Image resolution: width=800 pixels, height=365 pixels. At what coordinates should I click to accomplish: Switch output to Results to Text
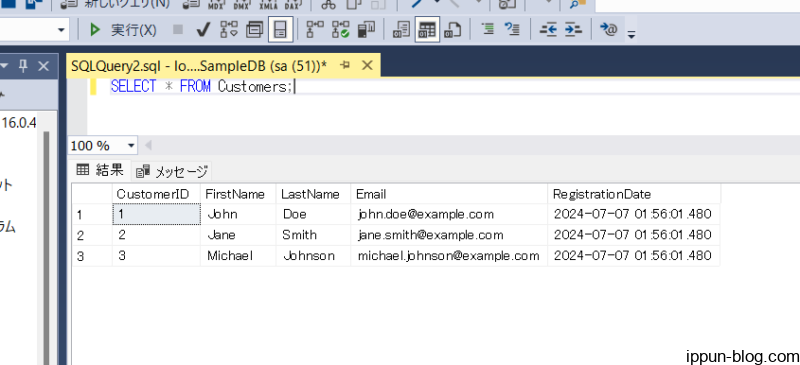(x=402, y=30)
